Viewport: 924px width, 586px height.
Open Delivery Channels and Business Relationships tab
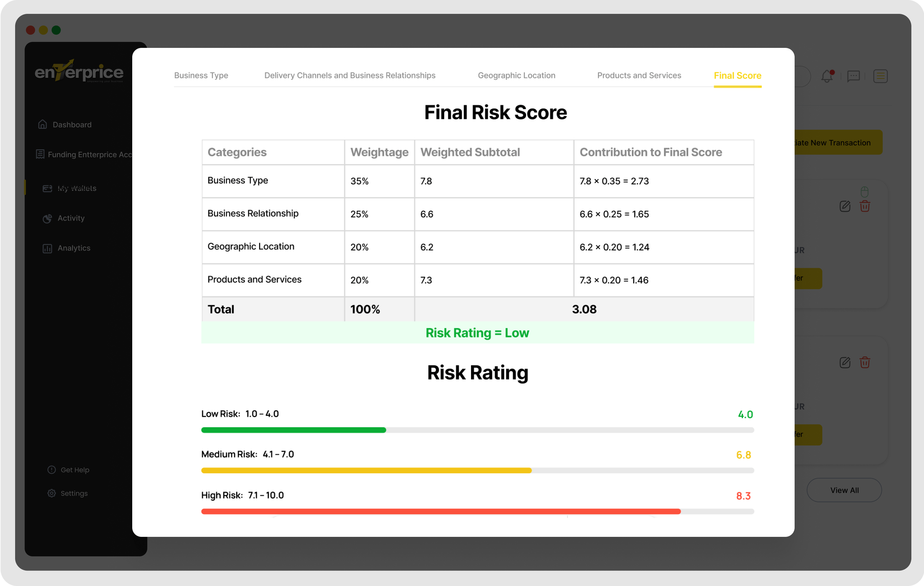349,75
